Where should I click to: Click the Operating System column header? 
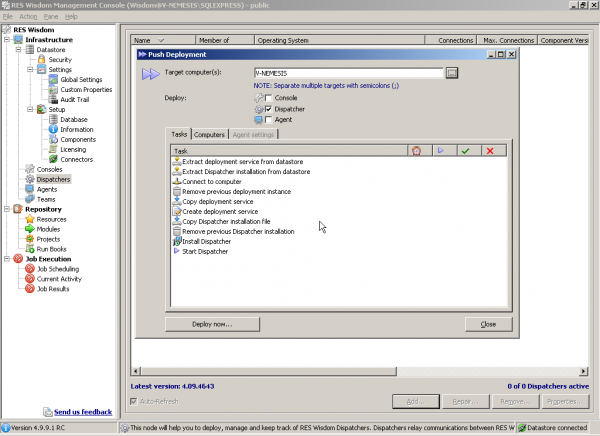pyautogui.click(x=339, y=40)
